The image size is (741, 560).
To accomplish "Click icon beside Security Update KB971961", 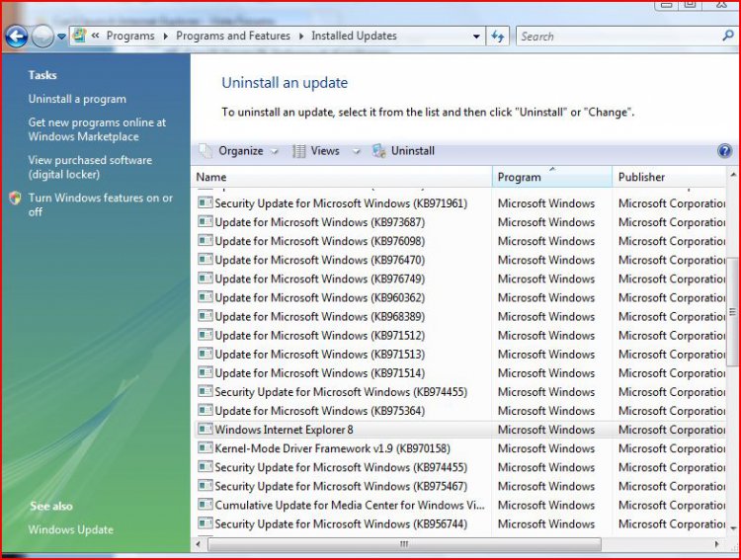I will pyautogui.click(x=206, y=202).
